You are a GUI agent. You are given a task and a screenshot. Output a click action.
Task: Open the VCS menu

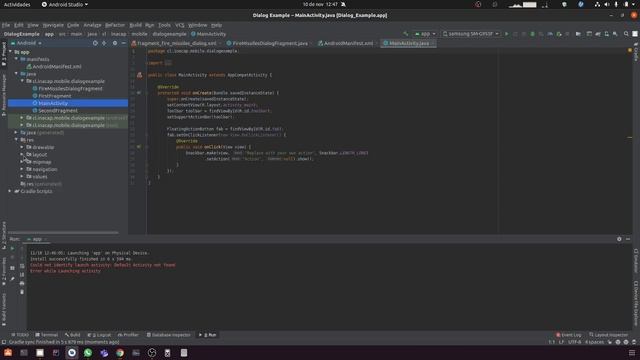pos(180,25)
